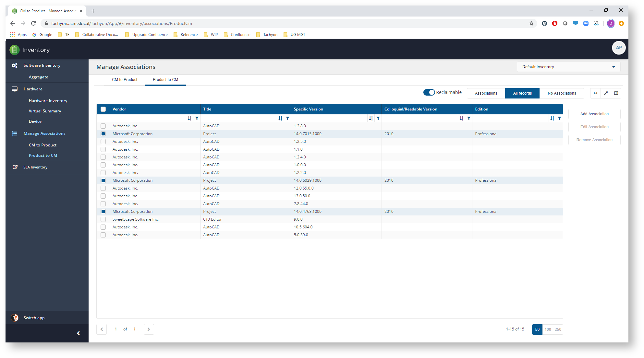Click the resize/expand view icon
Viewport: 644px width, 358px height.
[606, 93]
